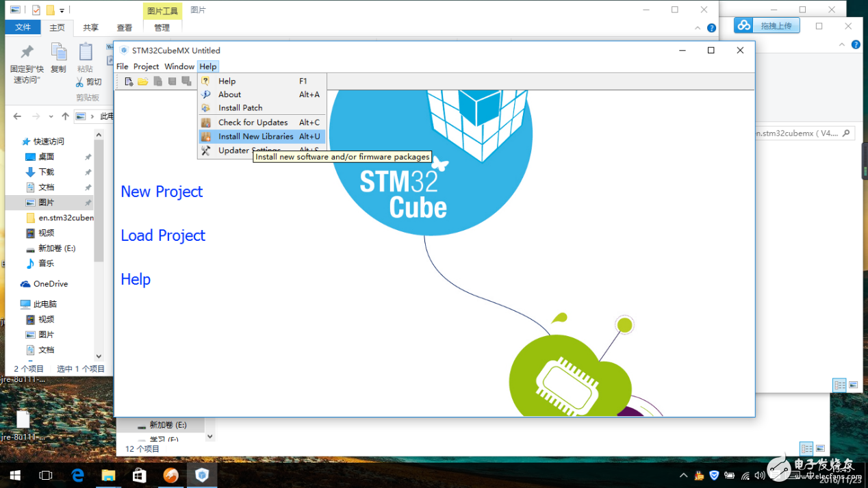Open quick access toolbar customize dropdown

point(62,10)
